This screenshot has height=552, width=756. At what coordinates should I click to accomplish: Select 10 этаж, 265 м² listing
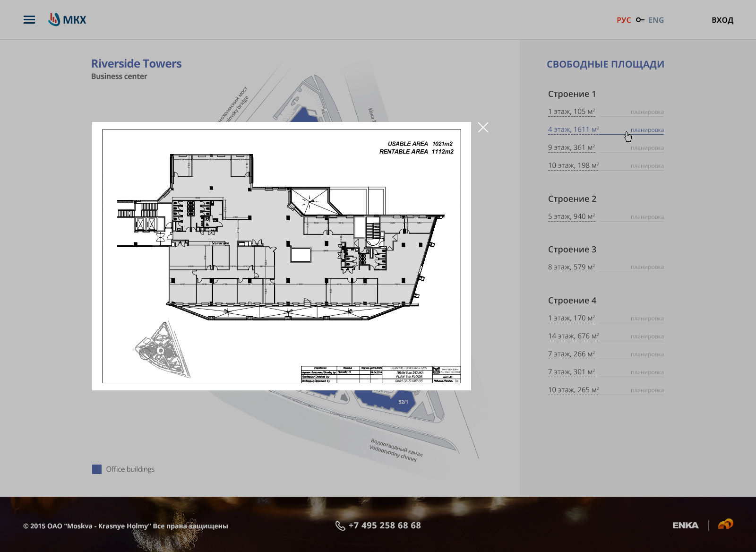click(x=573, y=390)
